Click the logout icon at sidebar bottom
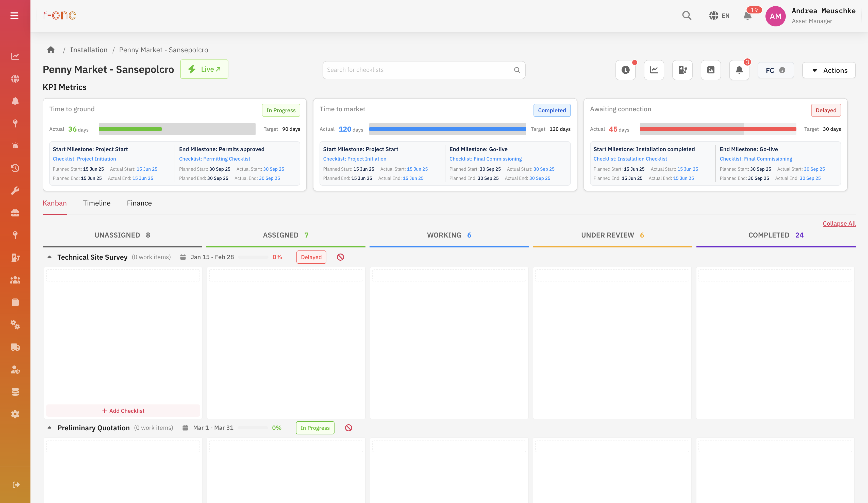 point(16,485)
